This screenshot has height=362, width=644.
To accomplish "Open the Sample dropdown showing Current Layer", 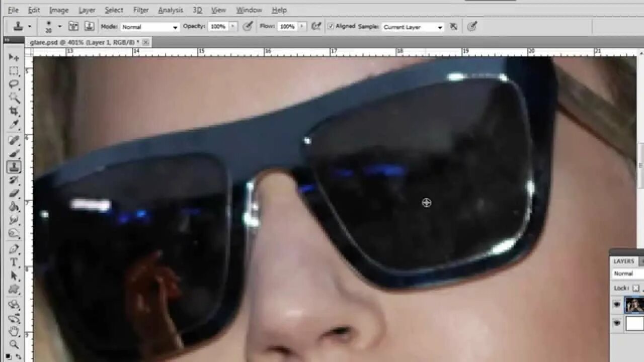I will click(x=413, y=27).
